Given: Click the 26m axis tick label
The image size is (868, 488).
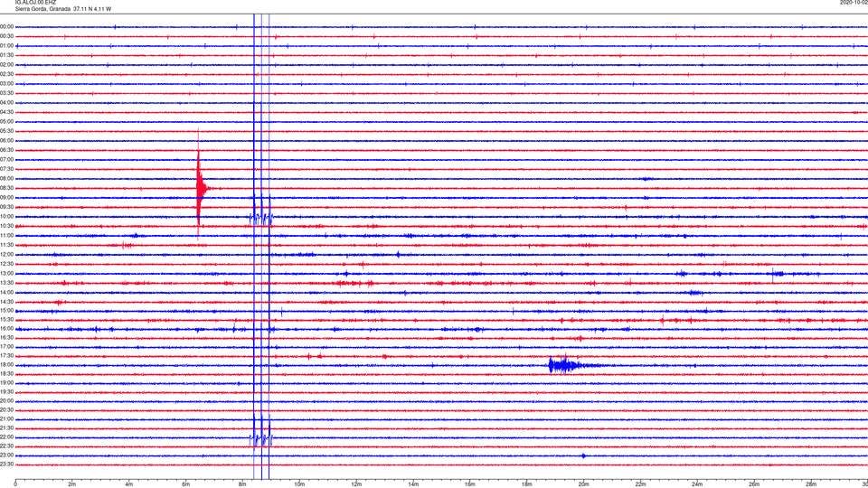Looking at the screenshot, I should pos(754,484).
